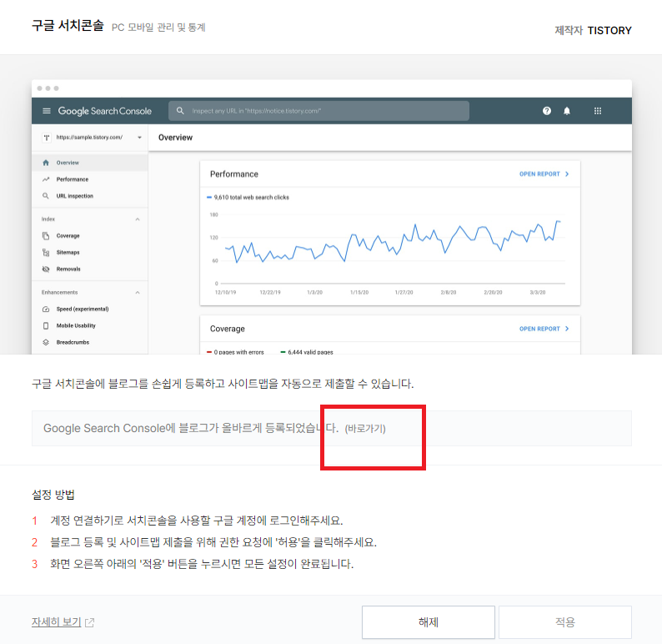Open the 자세히 보기 link
Image resolution: width=662 pixels, height=644 pixels.
(x=56, y=622)
